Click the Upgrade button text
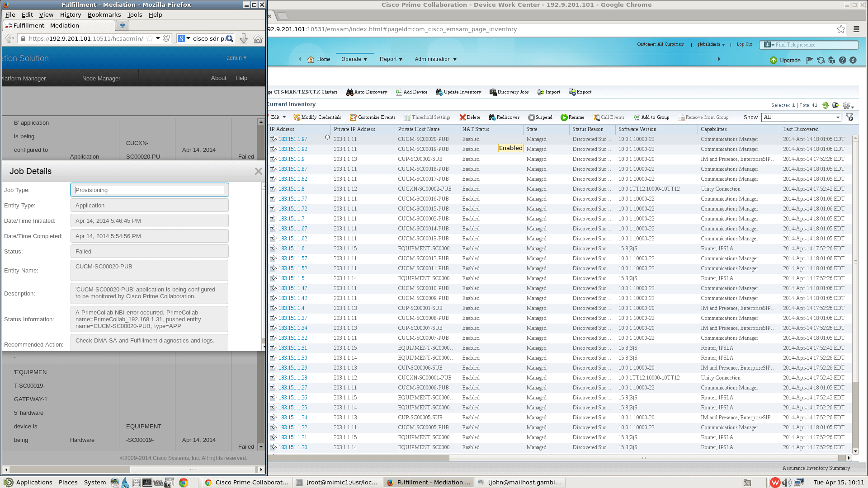Viewport: 868px width, 488px height. 790,60
